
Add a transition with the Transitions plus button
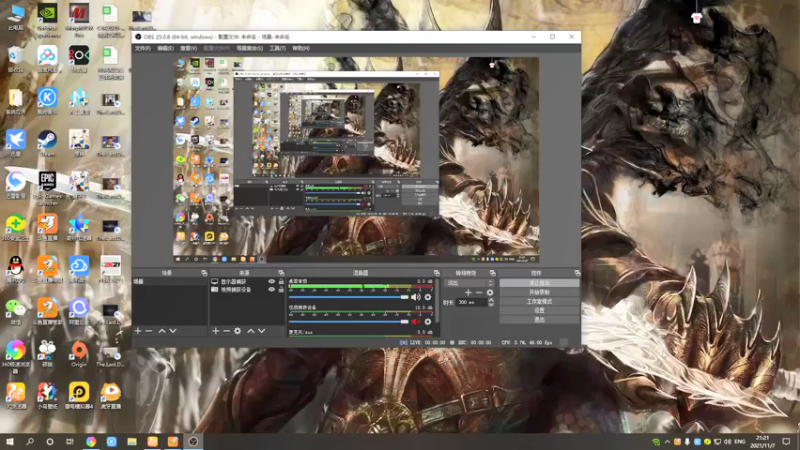coord(468,293)
